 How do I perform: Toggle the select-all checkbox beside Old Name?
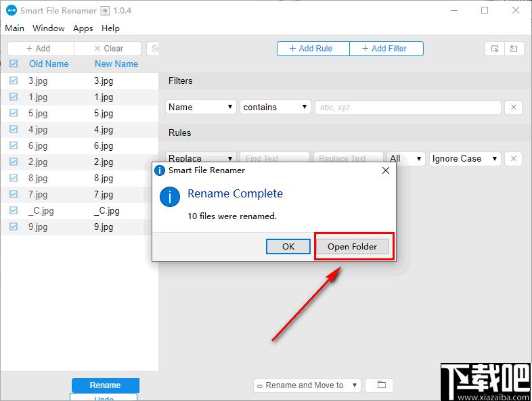pos(14,64)
